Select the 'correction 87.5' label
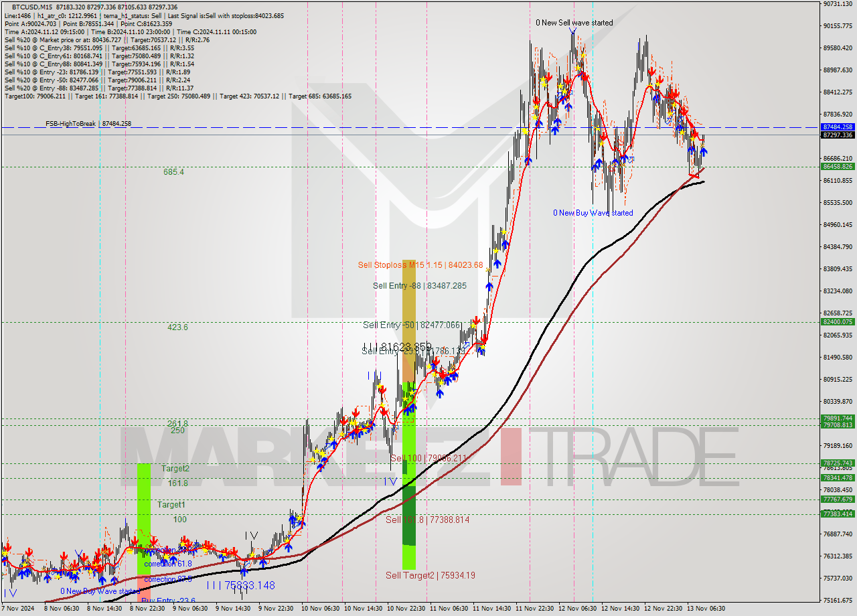 (168, 579)
